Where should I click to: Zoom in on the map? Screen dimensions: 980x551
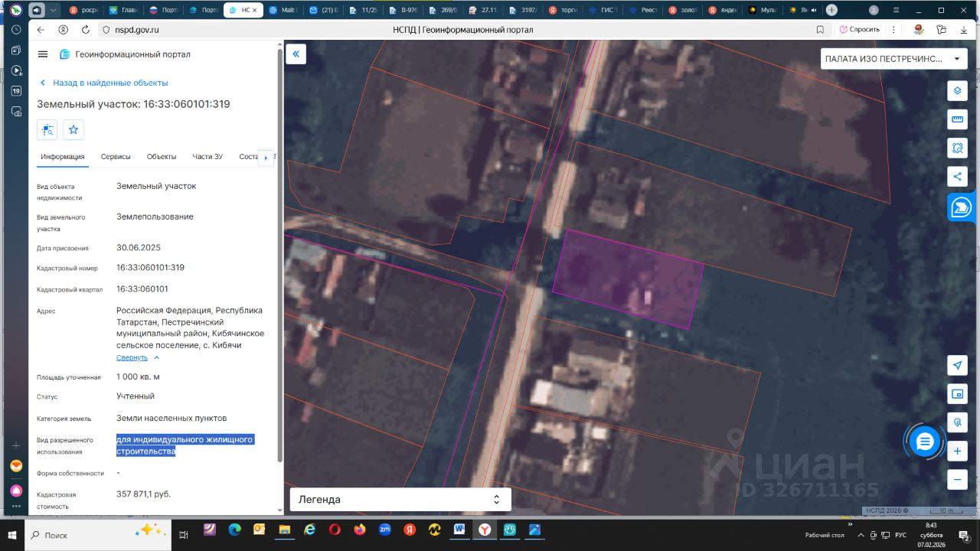click(957, 452)
